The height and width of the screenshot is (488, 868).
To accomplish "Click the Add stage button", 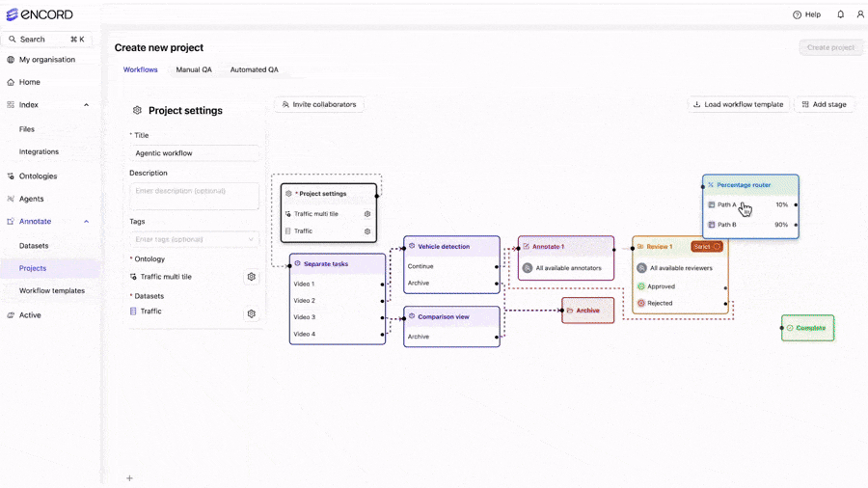I will [x=825, y=104].
